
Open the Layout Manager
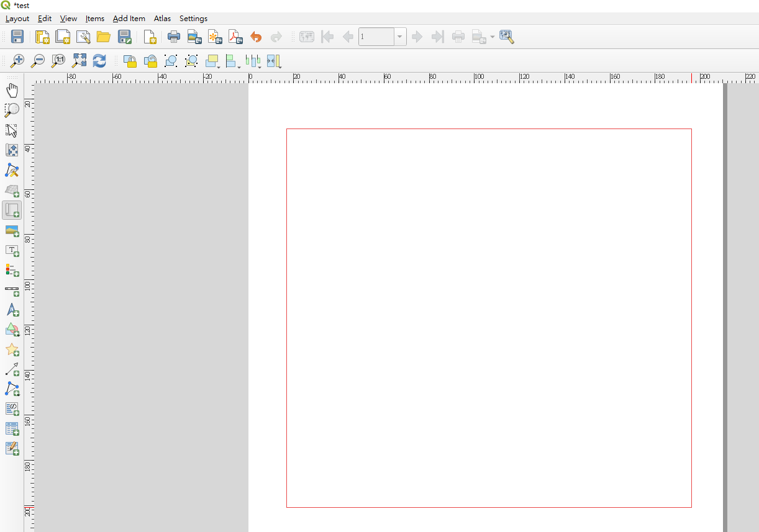pyautogui.click(x=83, y=37)
